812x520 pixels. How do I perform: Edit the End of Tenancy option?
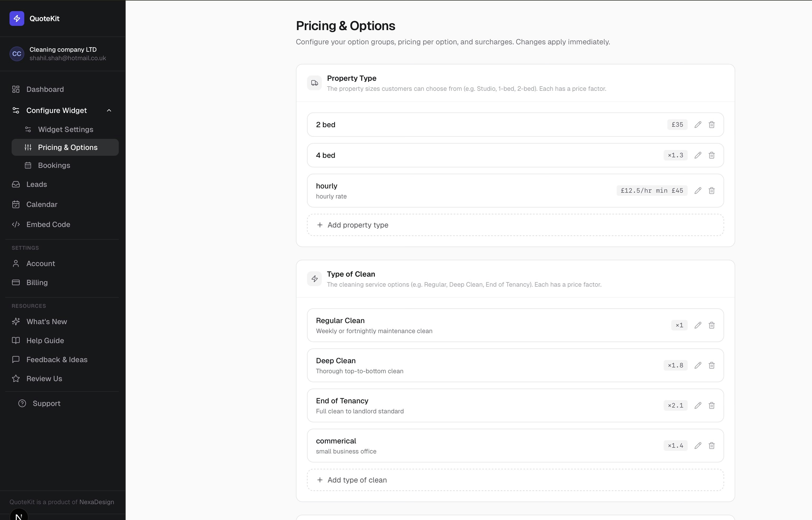click(x=698, y=405)
